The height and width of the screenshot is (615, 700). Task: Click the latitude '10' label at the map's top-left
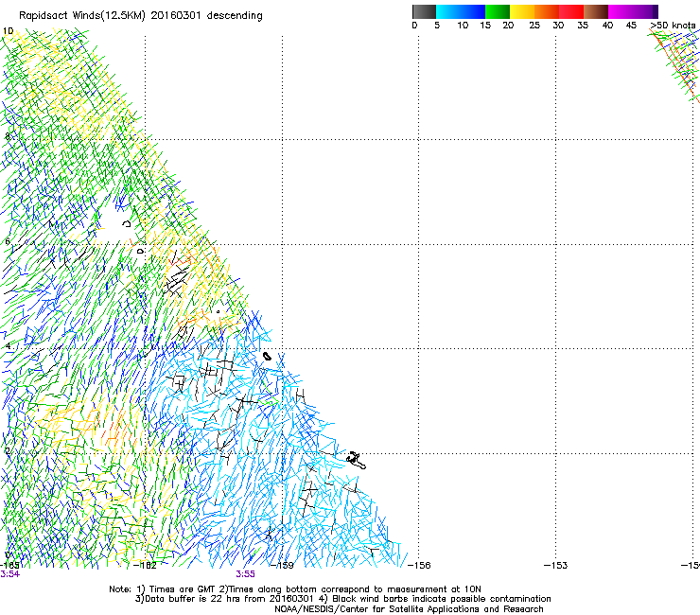click(x=8, y=31)
